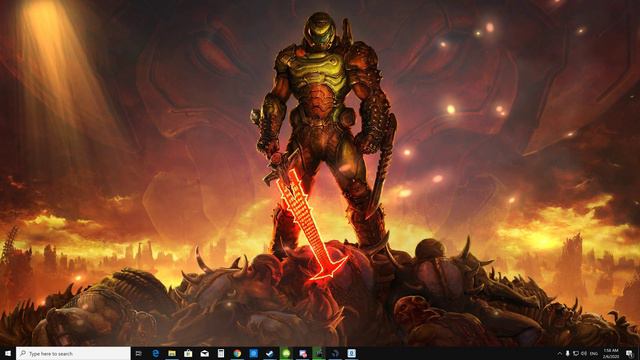Viewport: 640px width, 360px height.
Task: Open the taskbar clock and date
Action: (x=611, y=353)
